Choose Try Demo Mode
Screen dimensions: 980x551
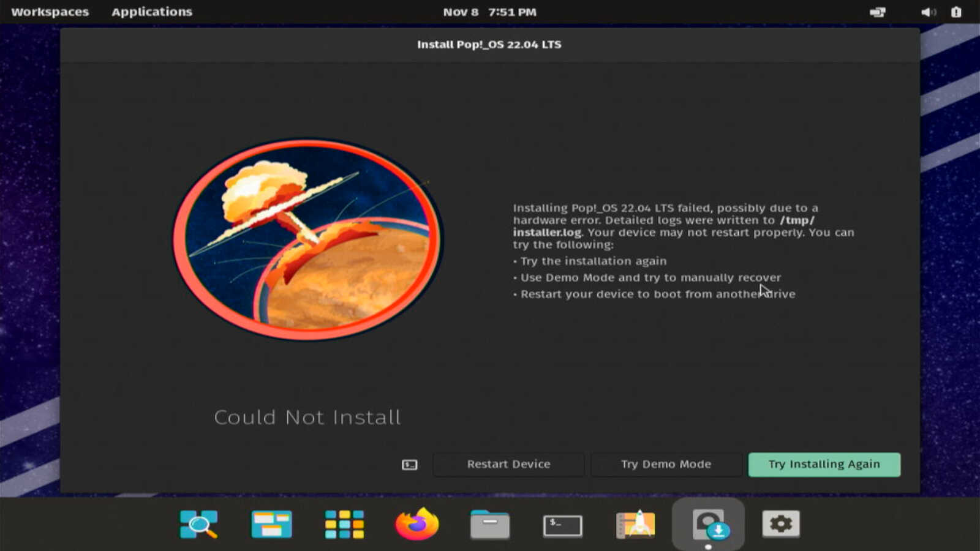(x=666, y=465)
